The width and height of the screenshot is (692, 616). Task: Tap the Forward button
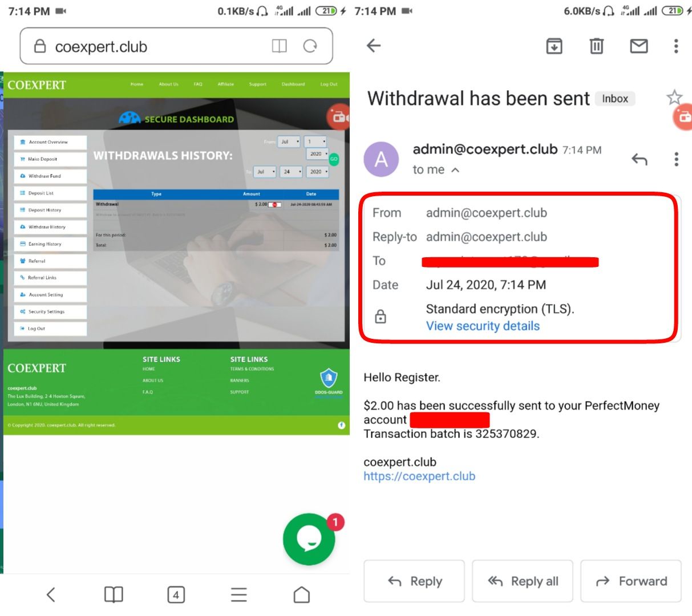tap(631, 581)
